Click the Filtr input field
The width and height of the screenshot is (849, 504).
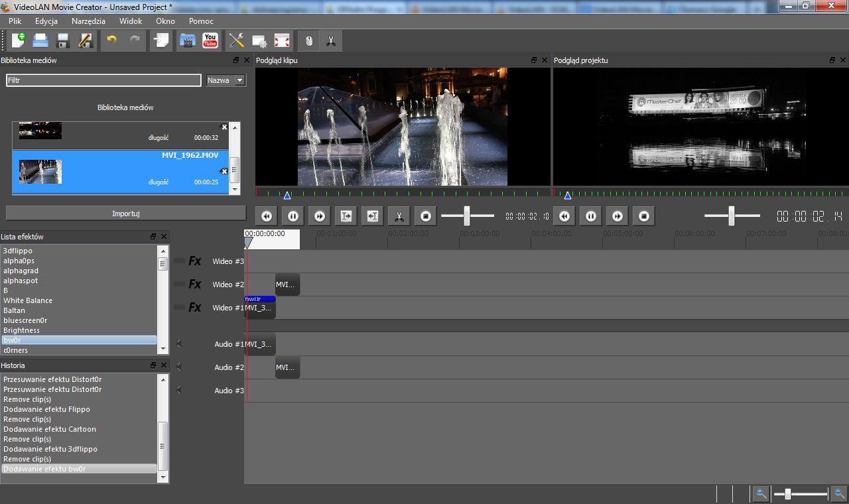pyautogui.click(x=103, y=80)
